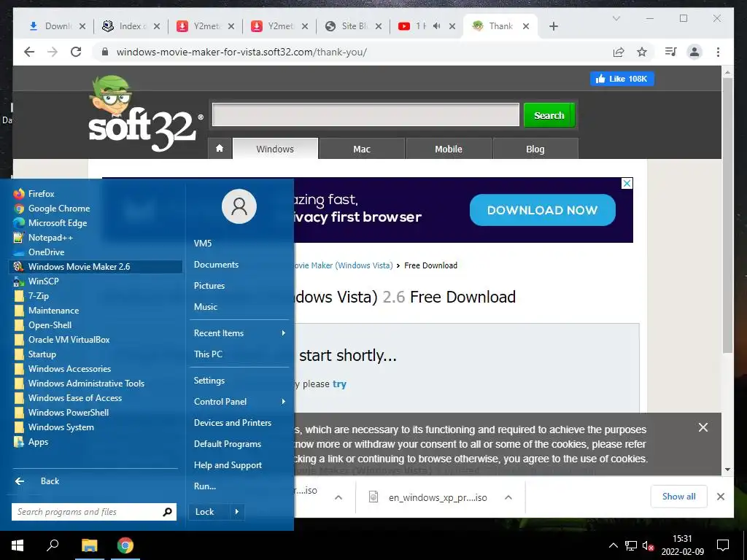Open the chevron of the partly hidden download
747x560 pixels.
click(x=338, y=497)
